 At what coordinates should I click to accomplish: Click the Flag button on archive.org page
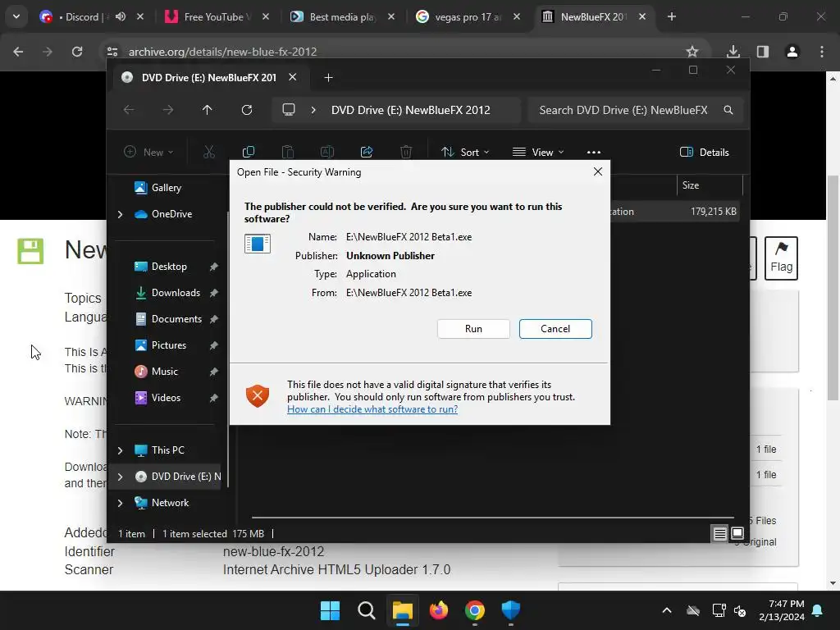781,258
